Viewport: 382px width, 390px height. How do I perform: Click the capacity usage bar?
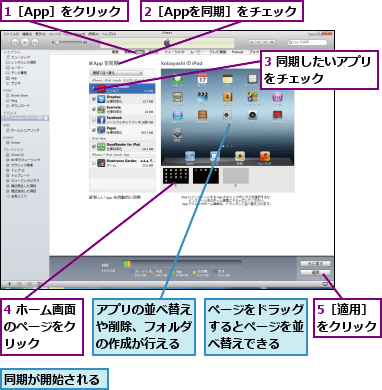click(182, 264)
